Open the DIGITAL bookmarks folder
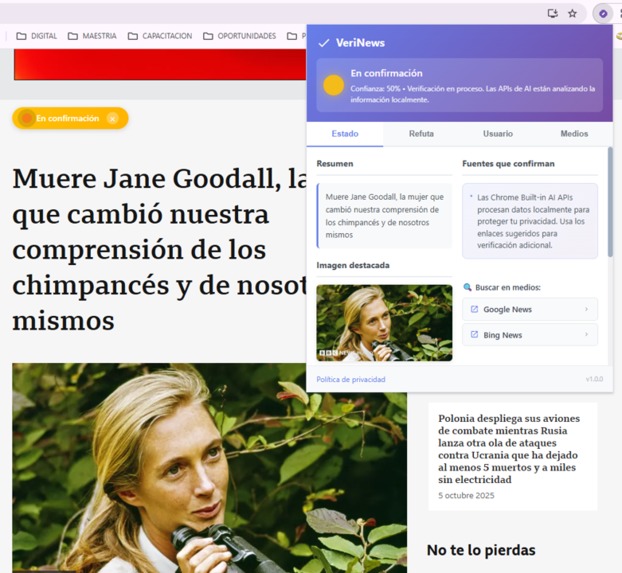Image resolution: width=622 pixels, height=573 pixels. (x=36, y=36)
